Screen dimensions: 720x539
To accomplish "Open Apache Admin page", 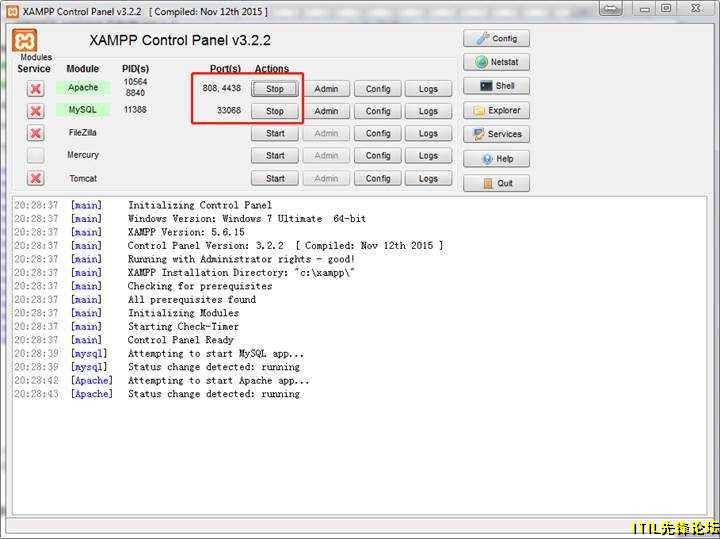I will point(326,89).
